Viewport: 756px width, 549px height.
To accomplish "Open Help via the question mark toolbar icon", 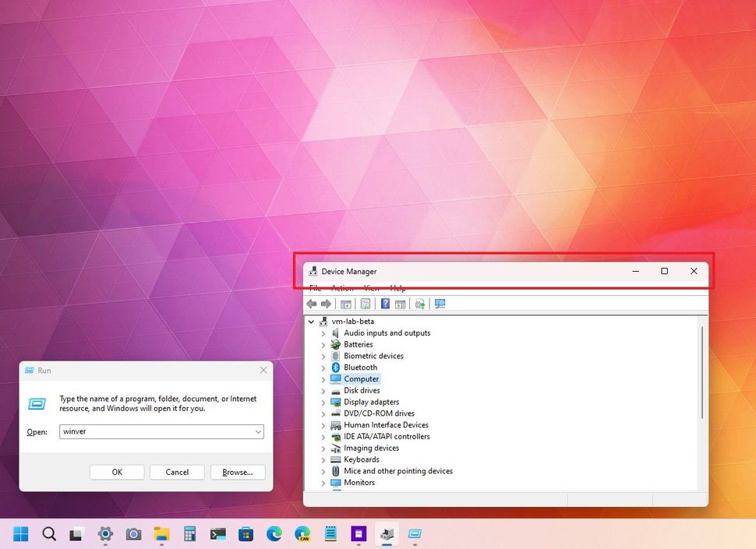I will pos(385,304).
